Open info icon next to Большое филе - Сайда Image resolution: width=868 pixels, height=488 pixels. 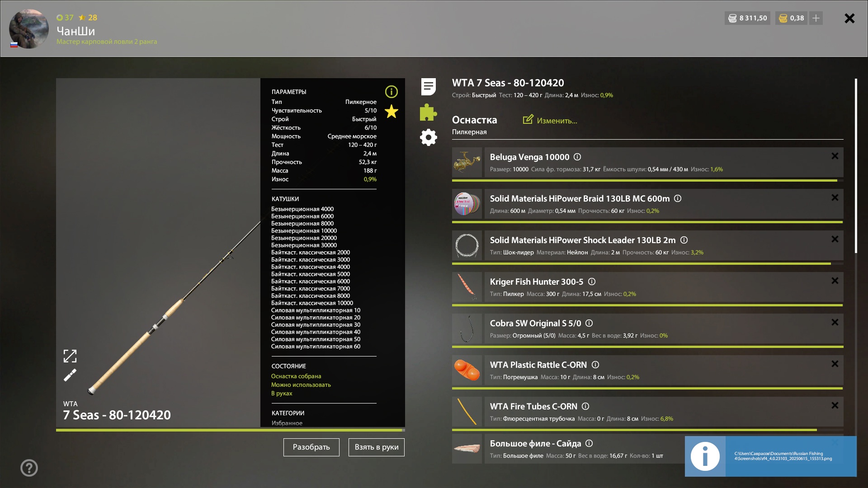point(589,443)
